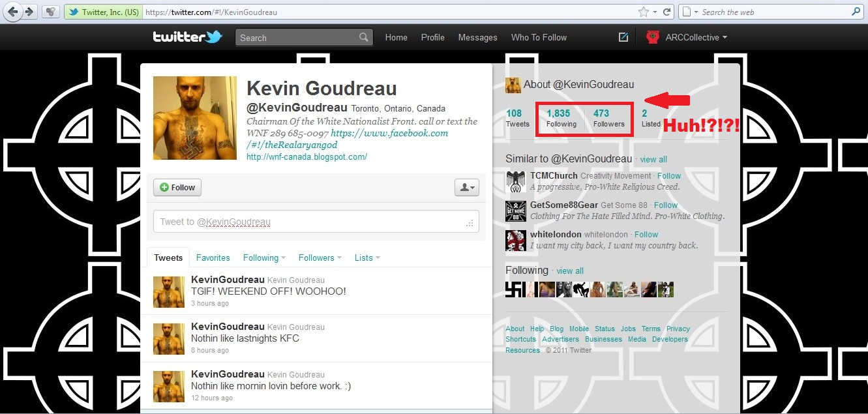
Task: Open Who To Follow
Action: [539, 37]
